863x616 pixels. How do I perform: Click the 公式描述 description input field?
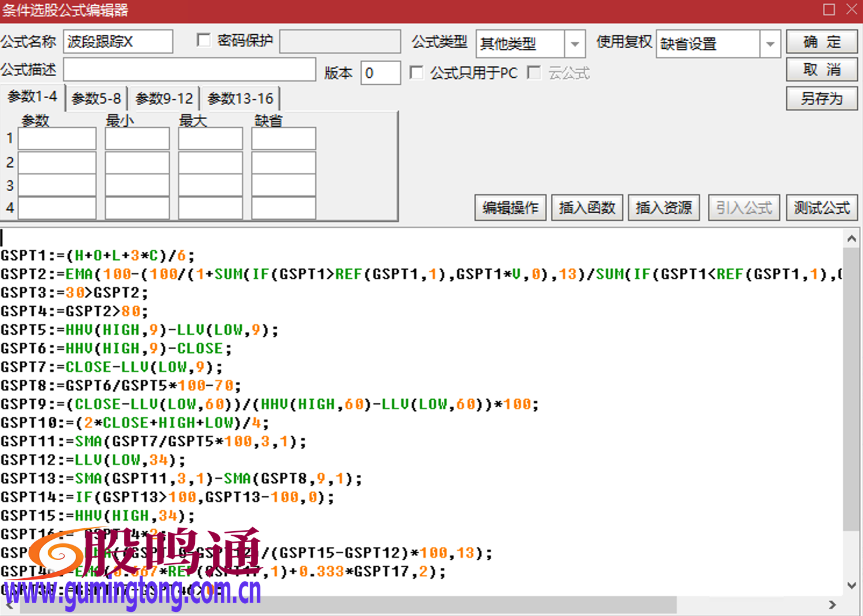(189, 69)
